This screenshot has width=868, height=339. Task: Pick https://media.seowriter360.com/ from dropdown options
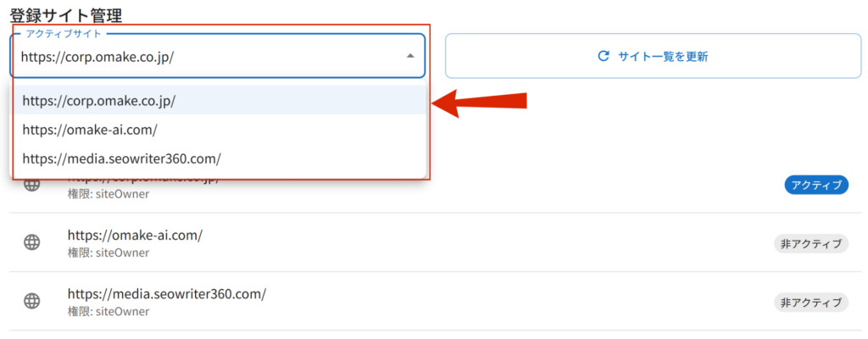(x=219, y=158)
